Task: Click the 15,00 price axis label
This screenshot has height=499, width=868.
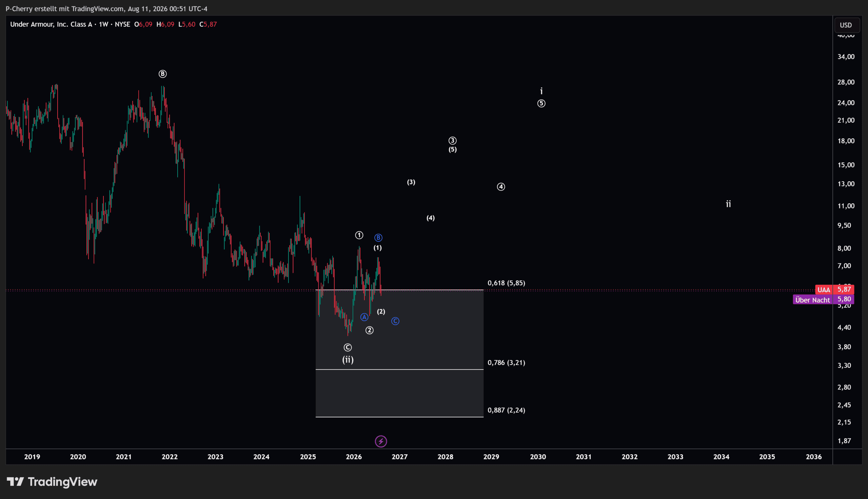Action: pyautogui.click(x=846, y=165)
